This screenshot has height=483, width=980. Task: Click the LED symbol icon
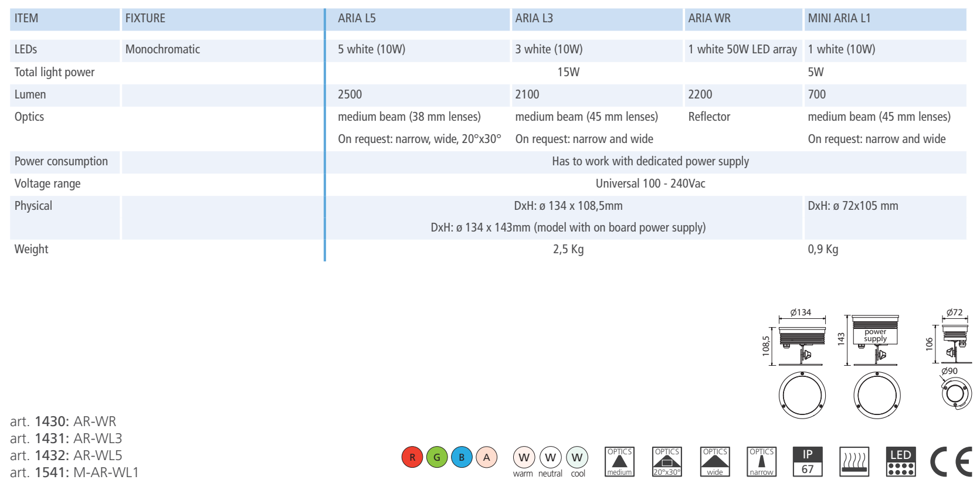900,462
